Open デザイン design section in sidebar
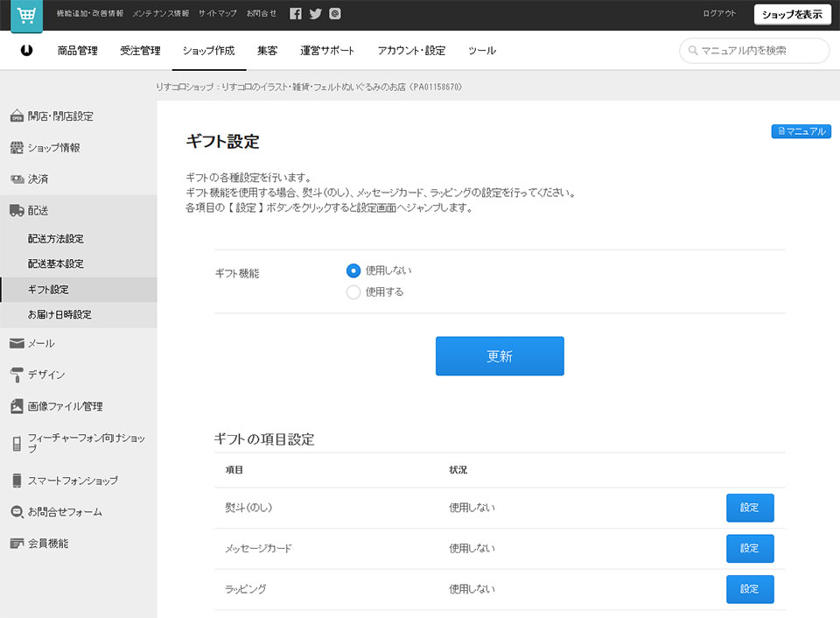The width and height of the screenshot is (840, 618). pyautogui.click(x=45, y=375)
